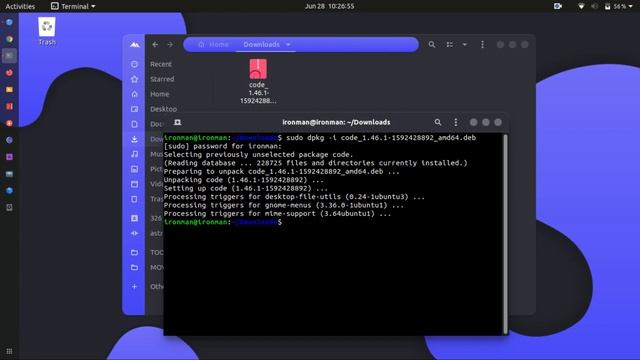The height and width of the screenshot is (360, 640).
Task: Close the Terminal window
Action: pyautogui.click(x=498, y=122)
